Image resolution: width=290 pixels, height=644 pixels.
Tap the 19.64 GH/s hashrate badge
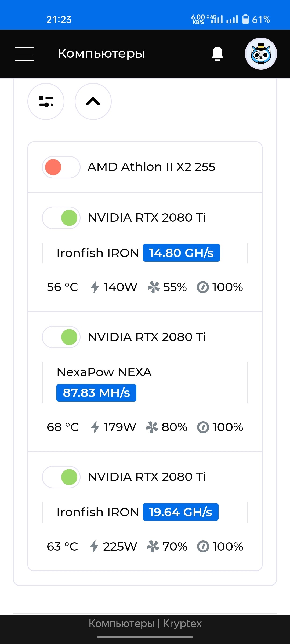click(x=181, y=512)
